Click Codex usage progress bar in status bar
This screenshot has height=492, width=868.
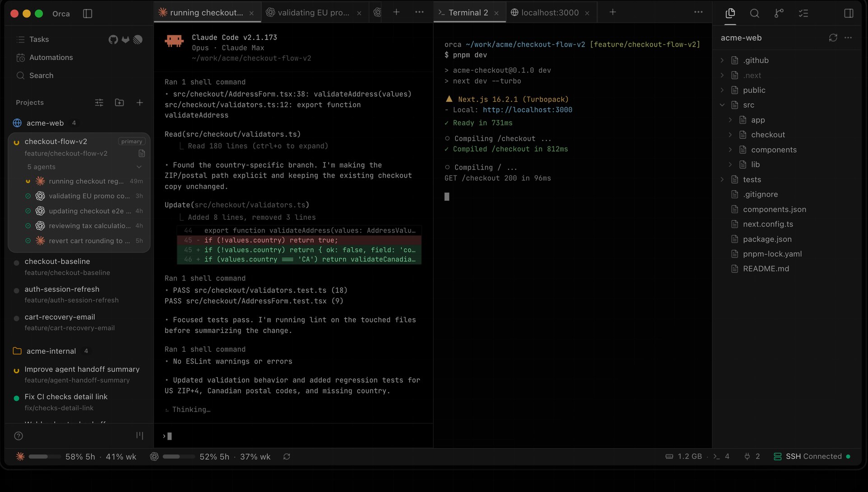[x=179, y=457]
